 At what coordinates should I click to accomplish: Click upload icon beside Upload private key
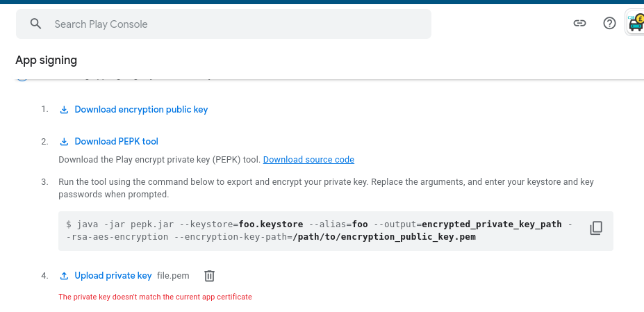(x=64, y=276)
